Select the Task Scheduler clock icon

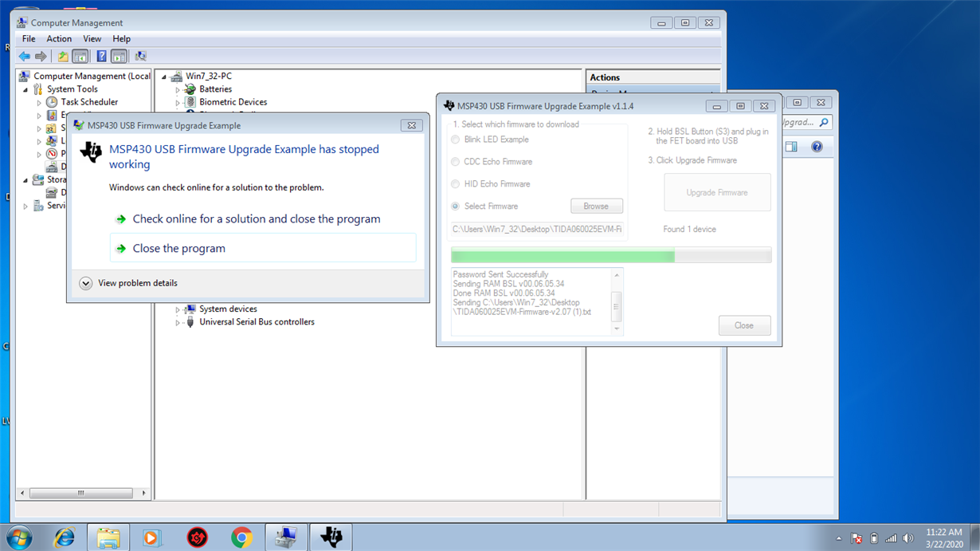[53, 102]
